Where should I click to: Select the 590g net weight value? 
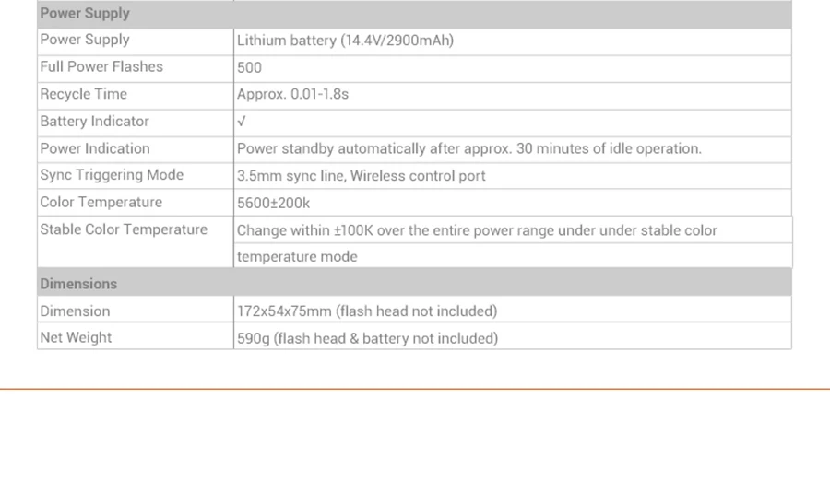coord(367,338)
